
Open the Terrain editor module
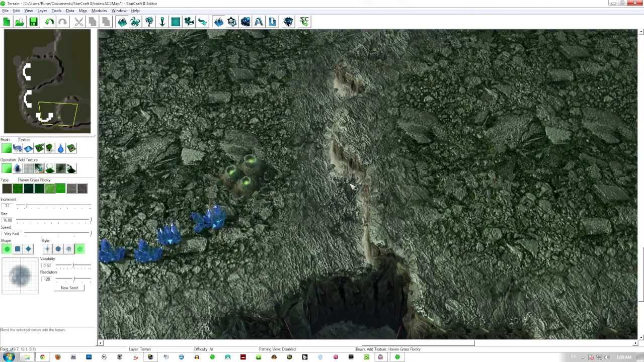click(x=219, y=22)
